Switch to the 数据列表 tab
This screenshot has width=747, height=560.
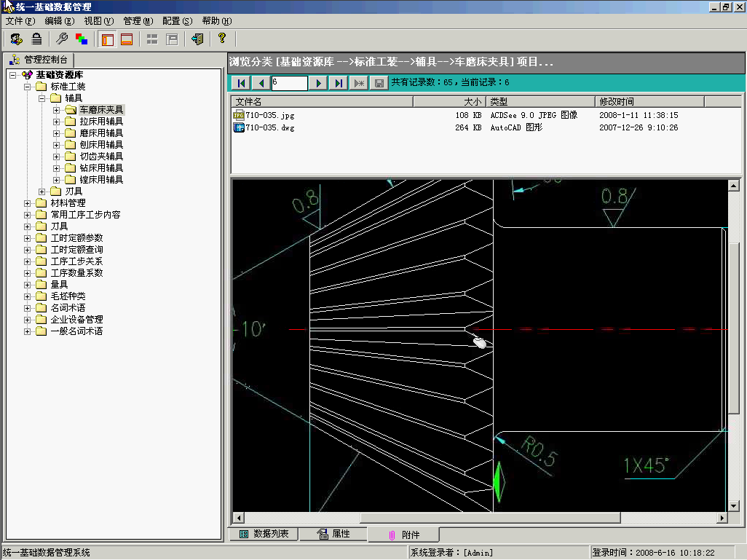(264, 535)
